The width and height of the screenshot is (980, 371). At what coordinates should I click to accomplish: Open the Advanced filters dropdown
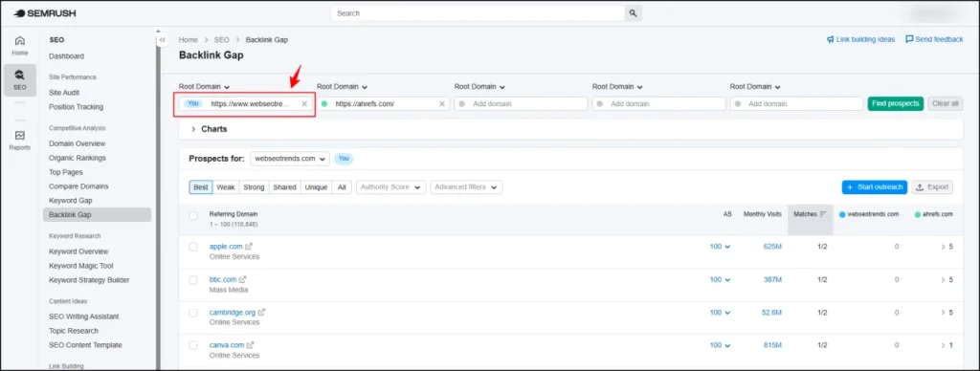tap(466, 186)
